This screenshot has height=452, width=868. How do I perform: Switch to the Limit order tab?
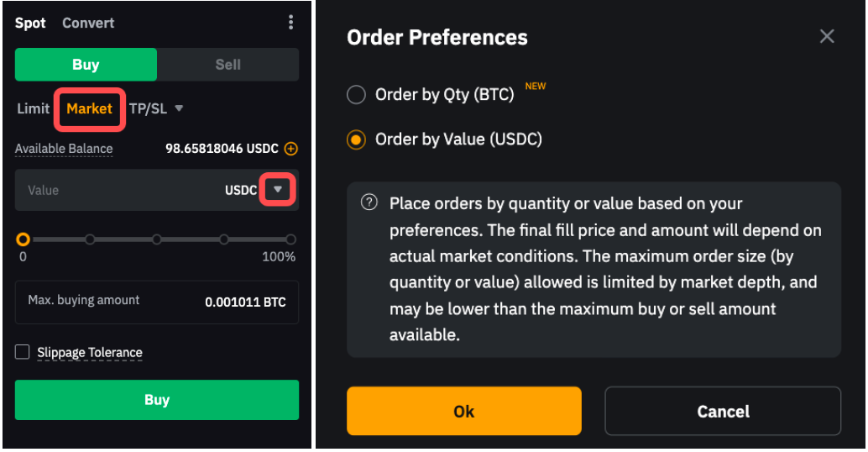click(34, 108)
